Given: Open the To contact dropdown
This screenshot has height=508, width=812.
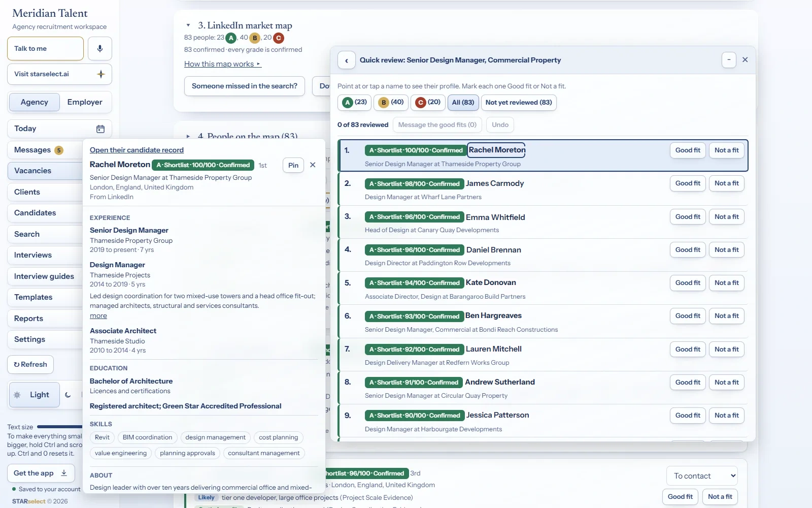Looking at the screenshot, I should tap(702, 476).
